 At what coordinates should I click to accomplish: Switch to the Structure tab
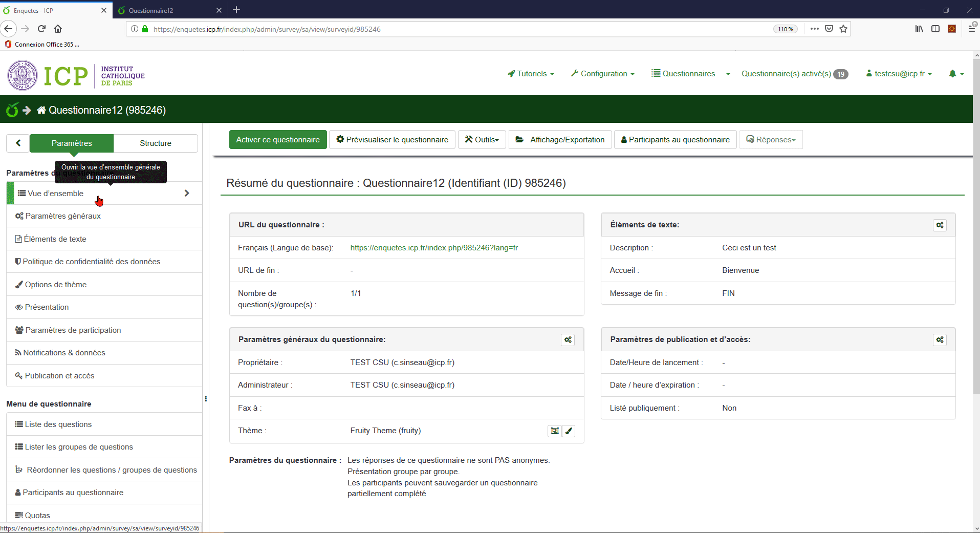[156, 143]
